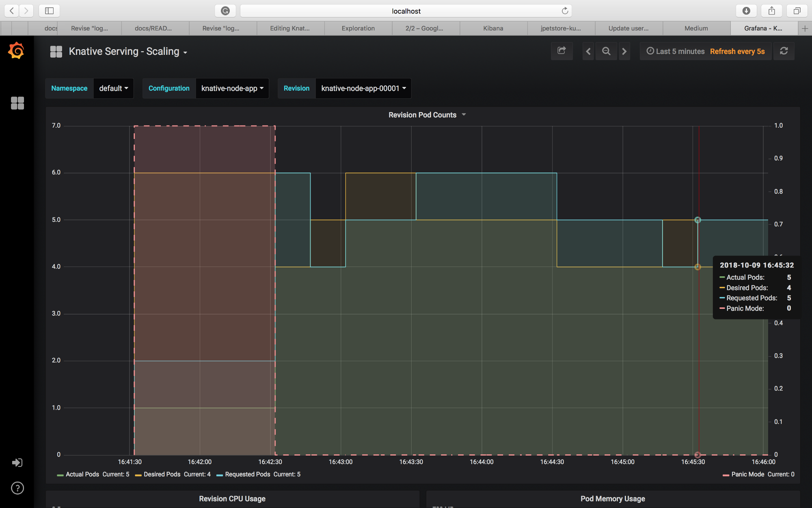Toggle Panic Mode series in legend

747,474
